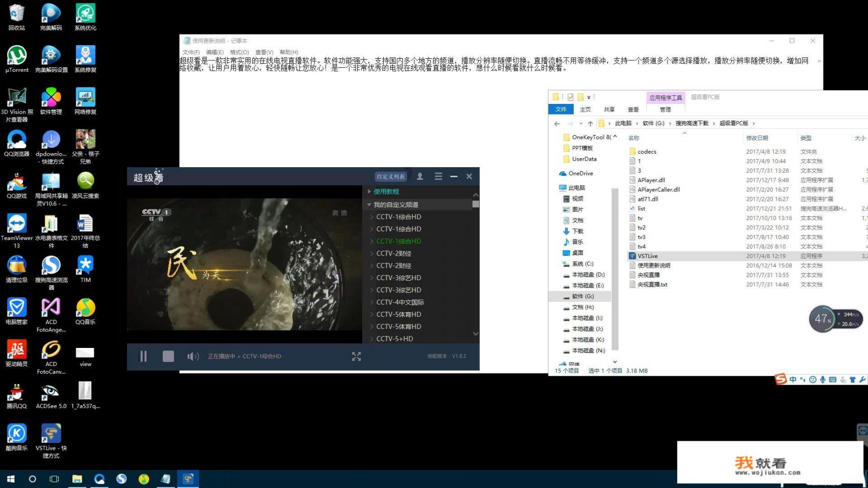Image resolution: width=868 pixels, height=488 pixels.
Task: Select 下载 in Explorer's navigation pane
Action: (577, 231)
